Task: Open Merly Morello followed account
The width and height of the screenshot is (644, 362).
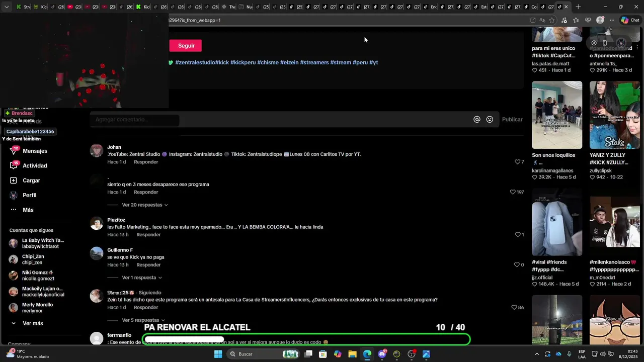Action: point(31,308)
